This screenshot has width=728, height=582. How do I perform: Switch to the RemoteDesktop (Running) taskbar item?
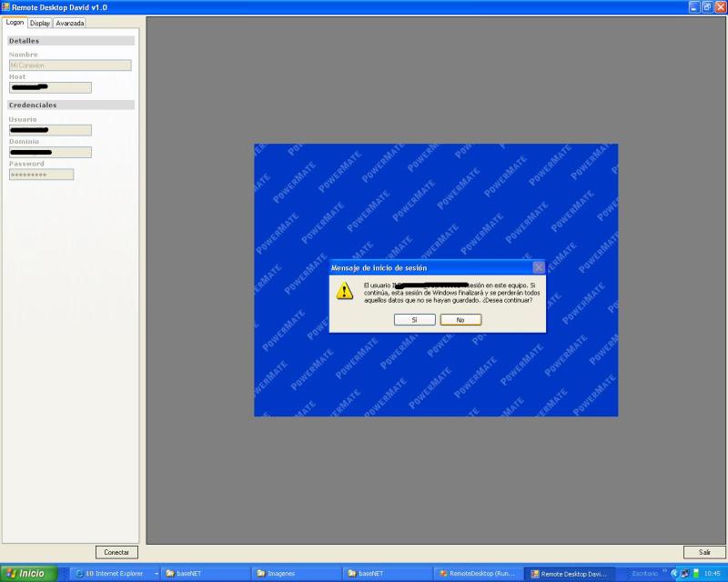(x=478, y=574)
